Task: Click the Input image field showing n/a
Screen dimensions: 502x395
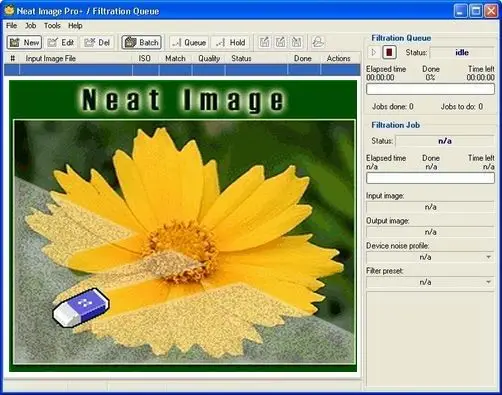Action: tap(430, 207)
